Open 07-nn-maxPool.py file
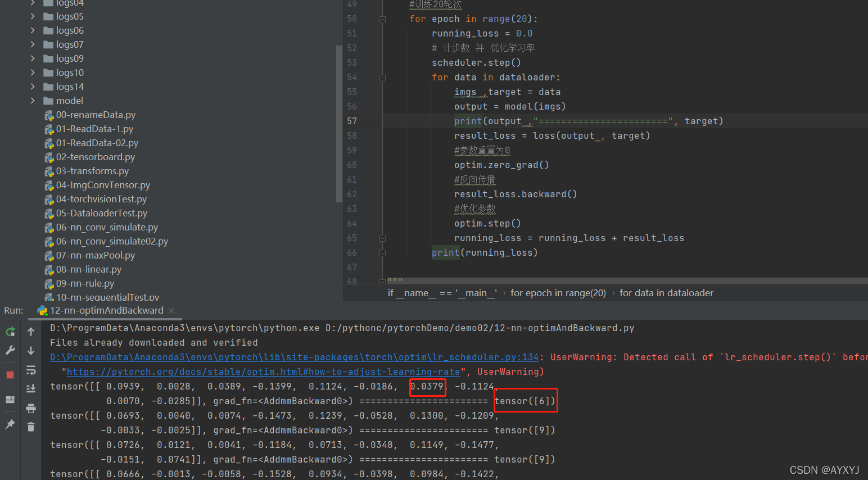Viewport: 868px width, 480px height. point(96,255)
